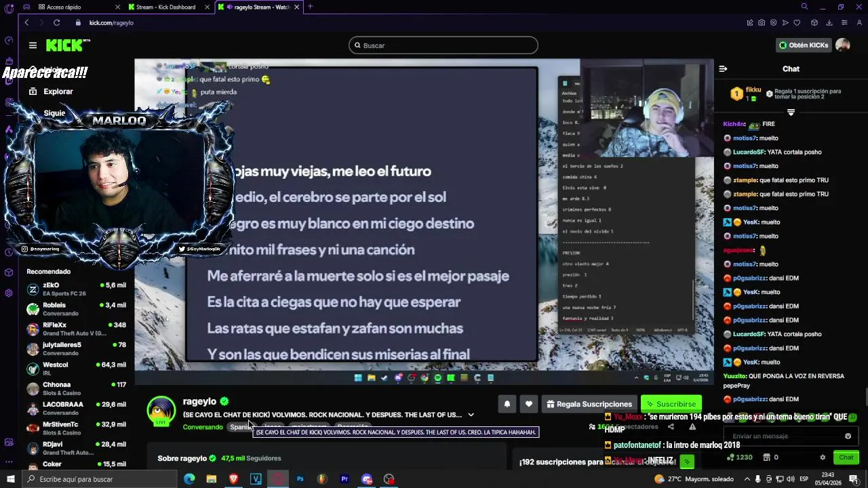Open Robleis recommended channel

coord(77,309)
